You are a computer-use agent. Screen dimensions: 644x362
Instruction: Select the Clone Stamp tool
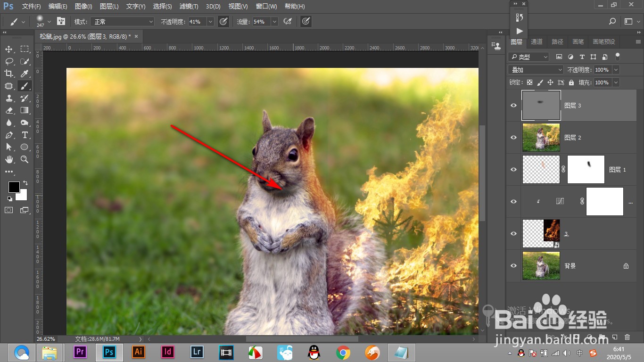tap(9, 98)
